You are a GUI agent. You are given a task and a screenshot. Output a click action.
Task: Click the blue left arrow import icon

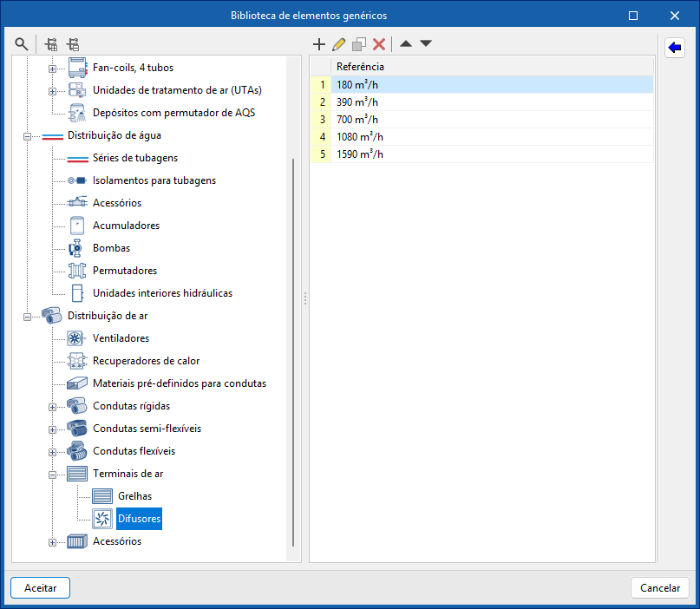point(675,48)
